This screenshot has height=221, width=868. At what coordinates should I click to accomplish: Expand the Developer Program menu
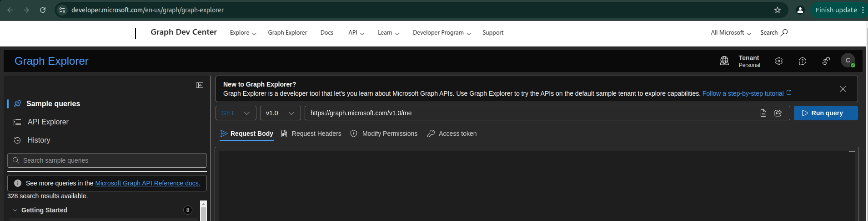[442, 33]
